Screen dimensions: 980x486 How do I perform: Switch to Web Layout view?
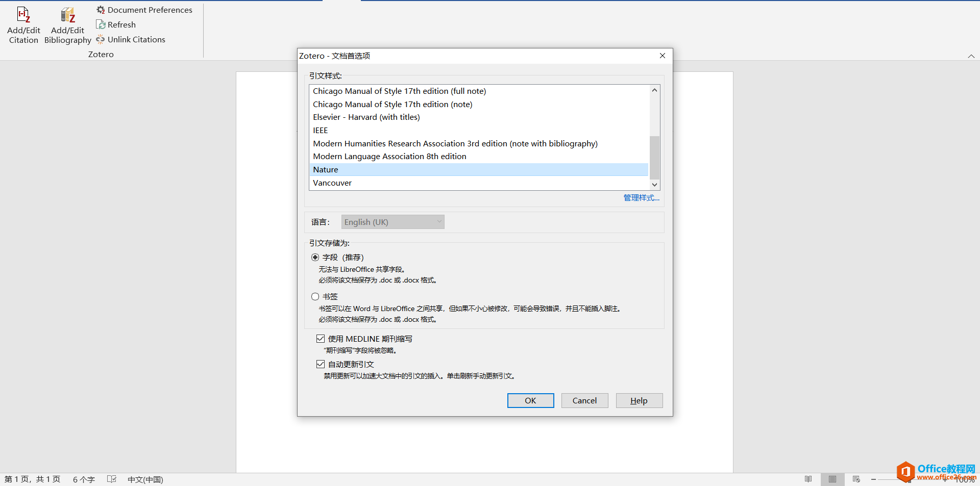click(856, 479)
